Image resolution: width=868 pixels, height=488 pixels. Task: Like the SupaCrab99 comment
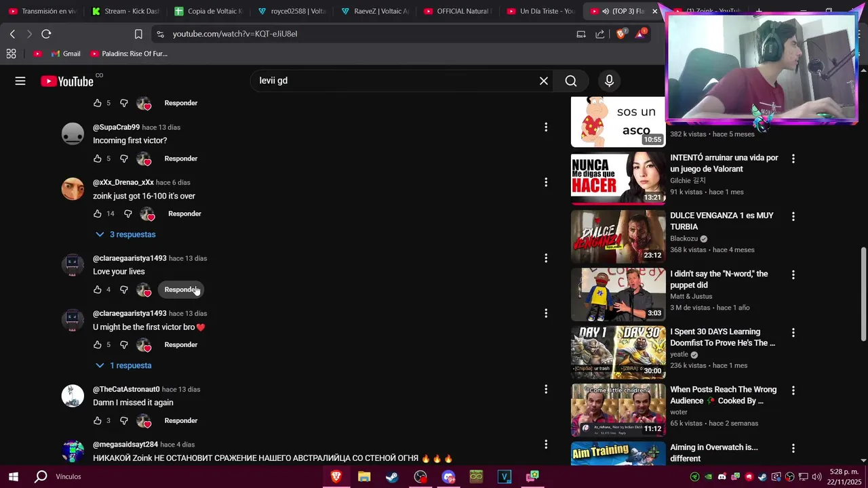(98, 159)
